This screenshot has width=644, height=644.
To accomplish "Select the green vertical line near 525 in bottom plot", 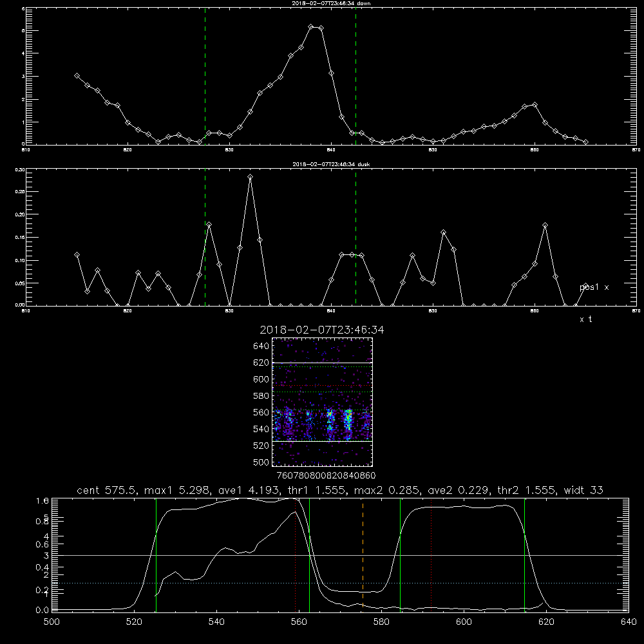I will 156,554.
